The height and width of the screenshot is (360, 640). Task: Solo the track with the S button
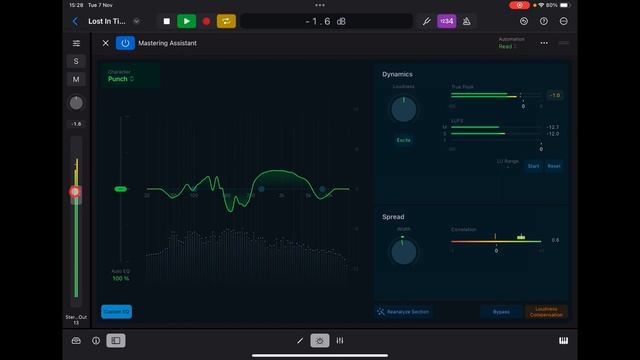tap(76, 61)
